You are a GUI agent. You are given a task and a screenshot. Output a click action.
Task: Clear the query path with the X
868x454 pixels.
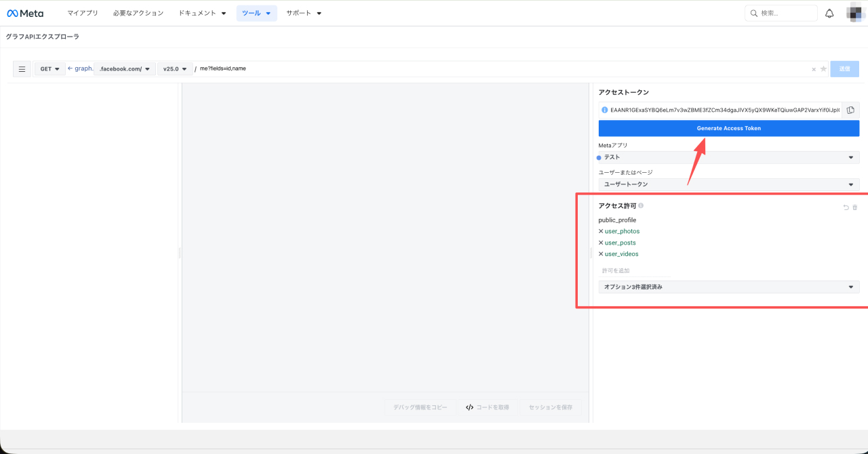pyautogui.click(x=814, y=69)
